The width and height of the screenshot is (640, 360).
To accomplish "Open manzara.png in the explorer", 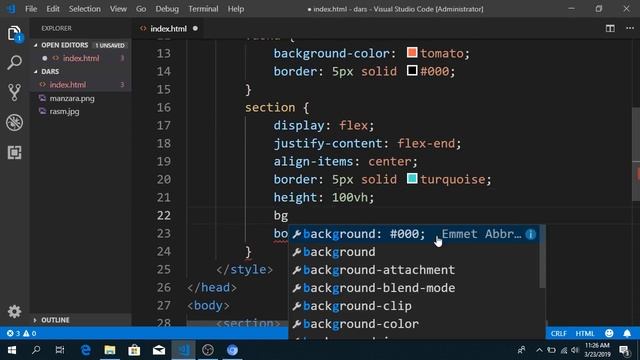I will point(72,98).
